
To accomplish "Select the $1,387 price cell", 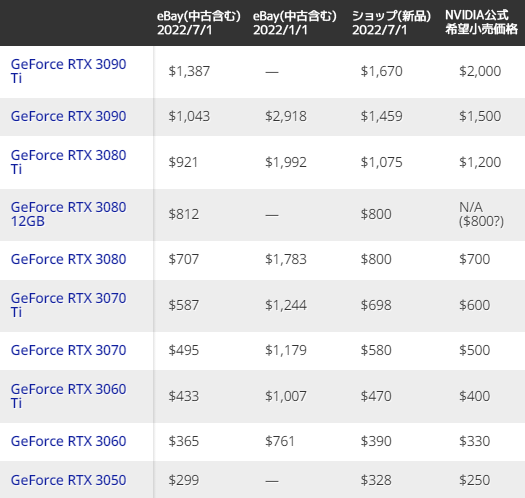I will pos(189,71).
